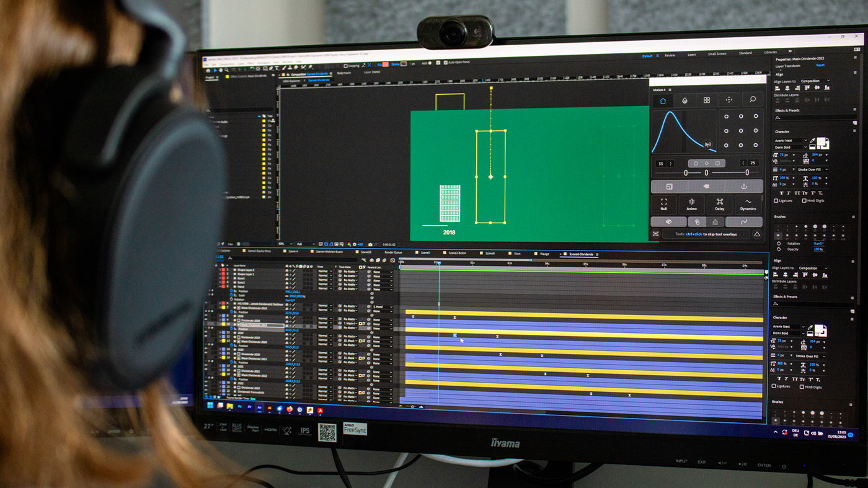Click the Motion 4 settings icon at bottom left
The height and width of the screenshot is (488, 868).
click(x=656, y=234)
